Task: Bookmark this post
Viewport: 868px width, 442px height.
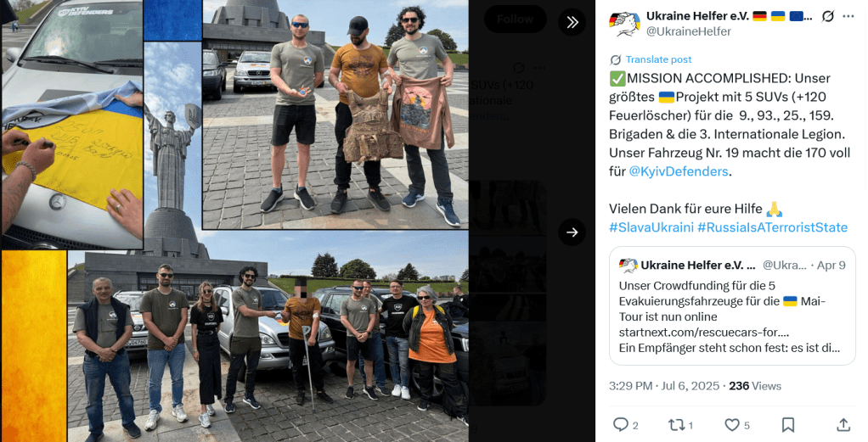Action: (787, 425)
